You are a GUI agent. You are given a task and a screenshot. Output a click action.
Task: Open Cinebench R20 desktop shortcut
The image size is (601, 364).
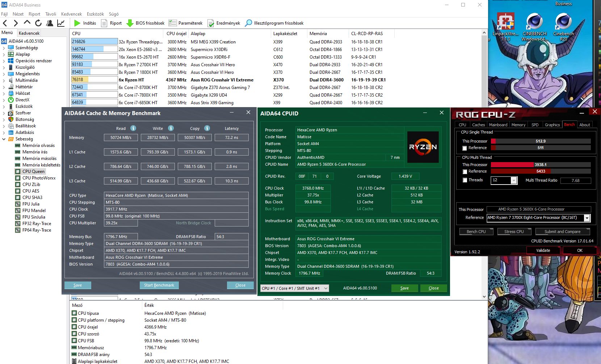(x=564, y=27)
